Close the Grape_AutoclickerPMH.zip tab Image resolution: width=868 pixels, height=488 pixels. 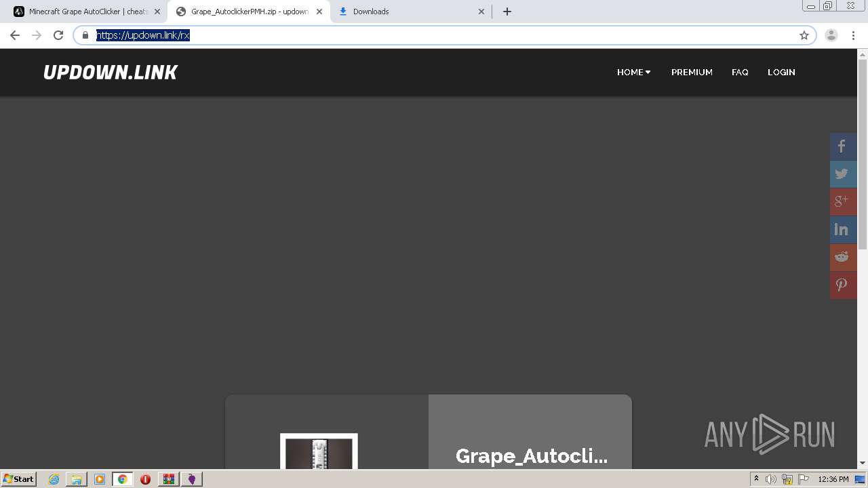pyautogui.click(x=319, y=12)
